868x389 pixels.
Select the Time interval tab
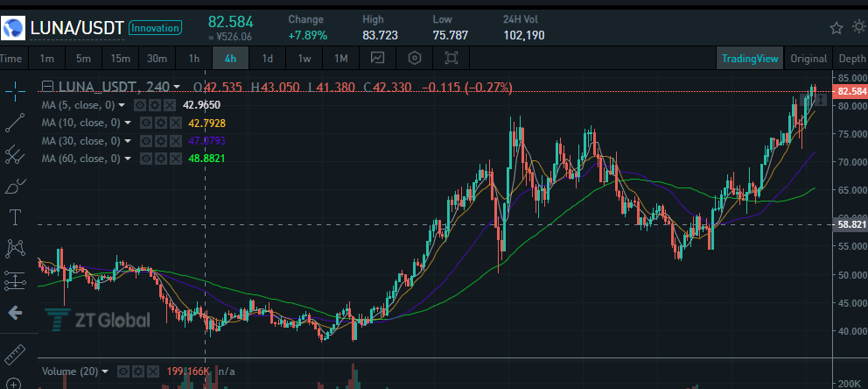11,58
